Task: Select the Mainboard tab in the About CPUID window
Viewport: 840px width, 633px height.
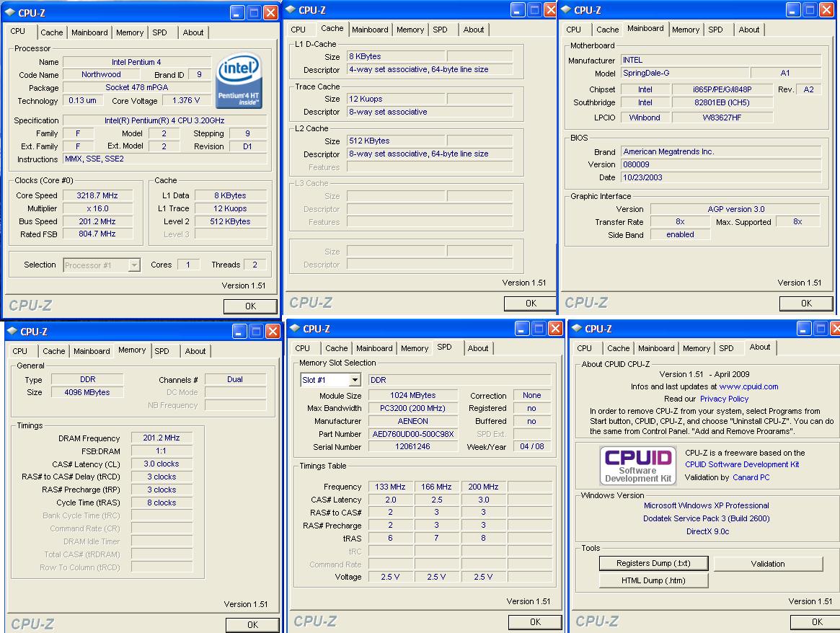Action: (x=656, y=348)
